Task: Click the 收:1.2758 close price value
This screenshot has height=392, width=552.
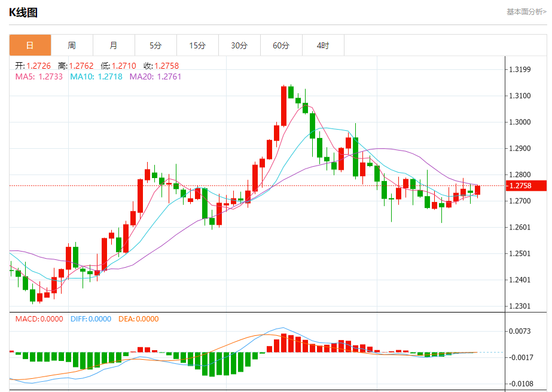Action: [x=161, y=66]
